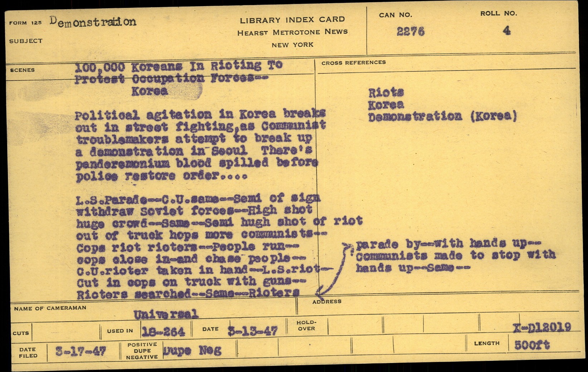The width and height of the screenshot is (588, 372).
Task: Click the 'Used In' value 18-264
Action: [163, 332]
